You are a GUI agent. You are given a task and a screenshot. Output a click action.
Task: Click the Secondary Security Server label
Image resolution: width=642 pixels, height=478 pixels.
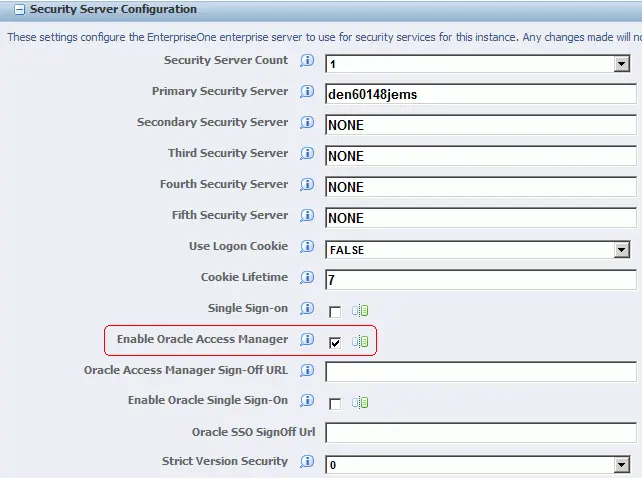pyautogui.click(x=212, y=122)
